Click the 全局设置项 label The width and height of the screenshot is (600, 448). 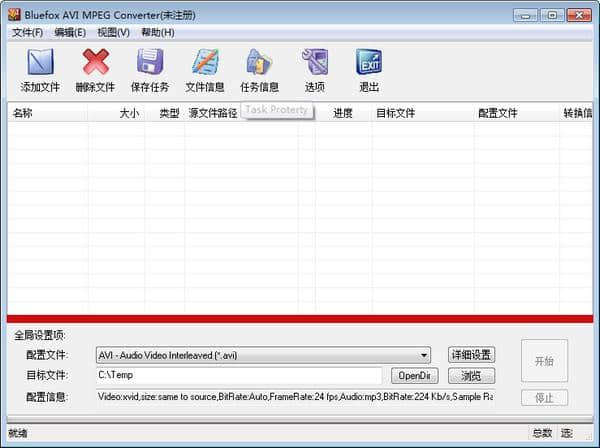[40, 336]
